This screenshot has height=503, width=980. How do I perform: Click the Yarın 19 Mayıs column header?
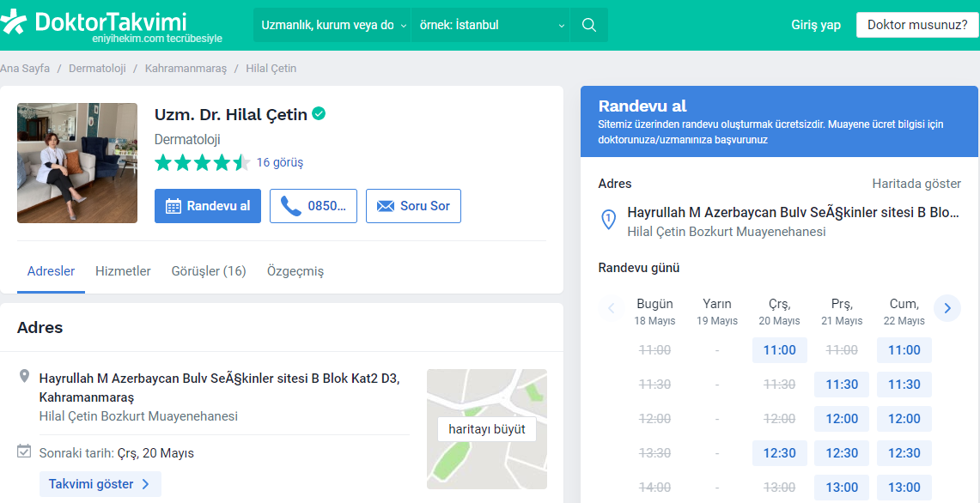[717, 312]
